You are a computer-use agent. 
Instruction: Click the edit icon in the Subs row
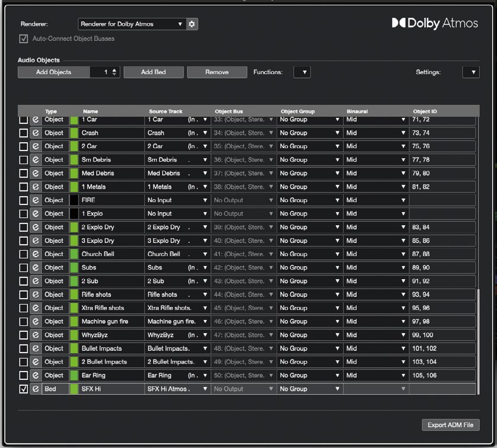tap(36, 268)
